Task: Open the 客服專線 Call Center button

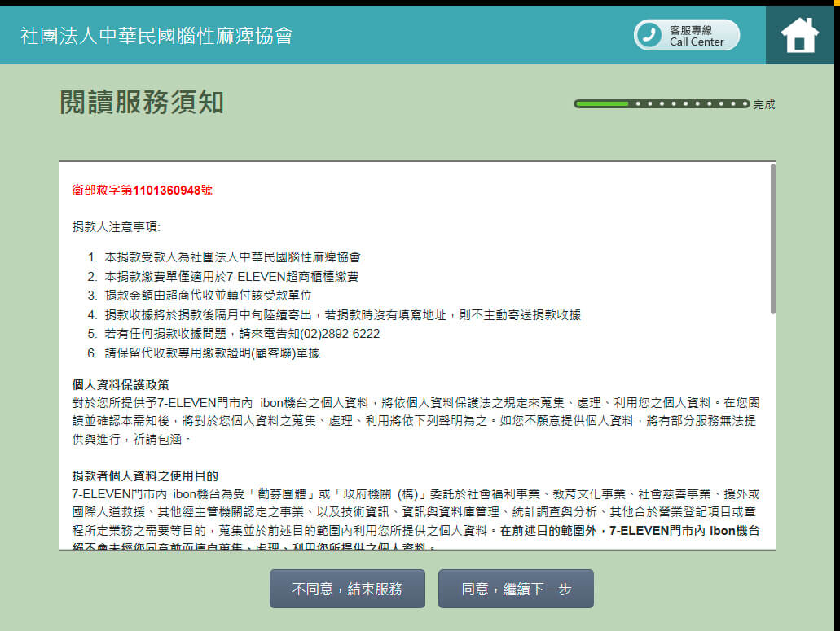Action: click(686, 35)
